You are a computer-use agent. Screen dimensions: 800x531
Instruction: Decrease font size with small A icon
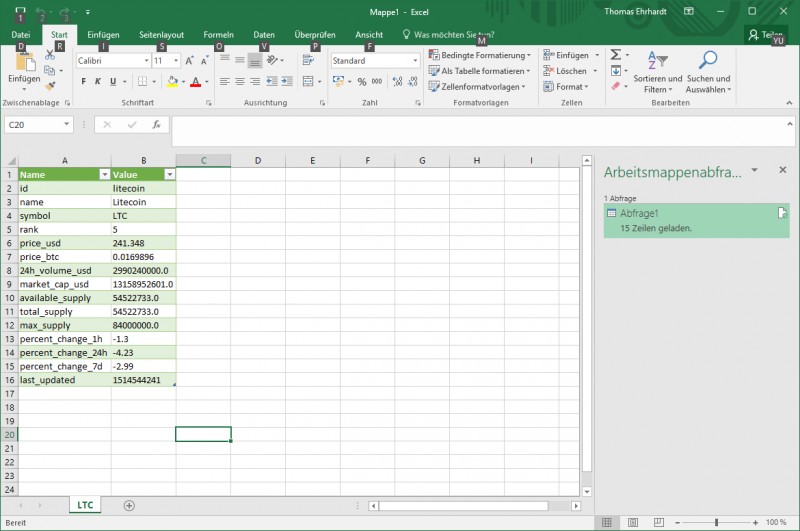[x=204, y=61]
